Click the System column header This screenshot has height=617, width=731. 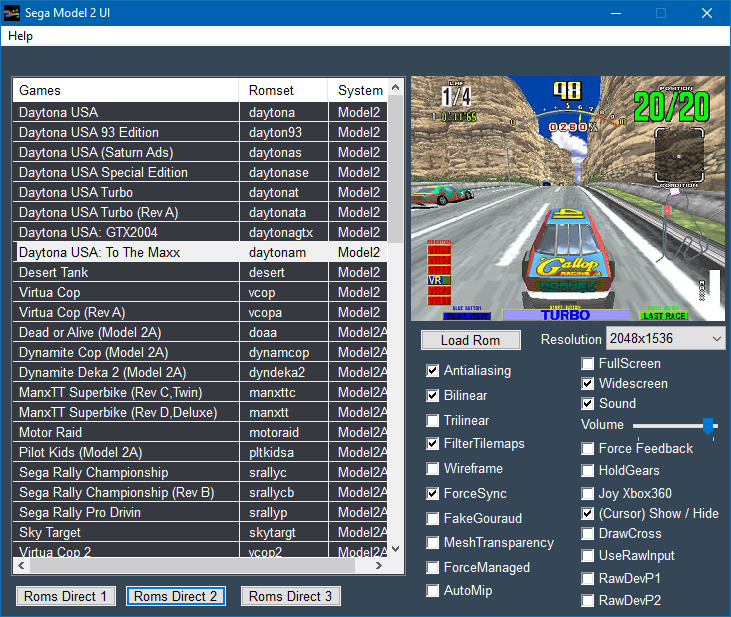click(358, 90)
